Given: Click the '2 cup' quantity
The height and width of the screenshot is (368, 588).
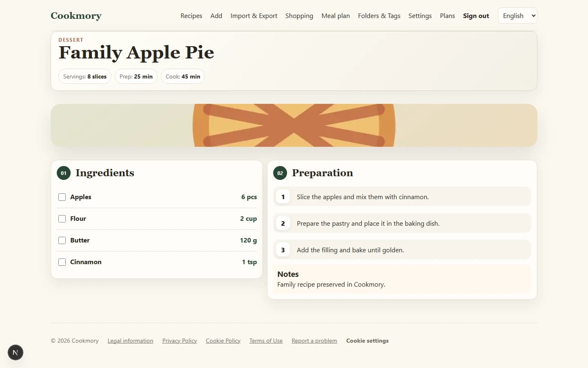Looking at the screenshot, I should coord(248,219).
